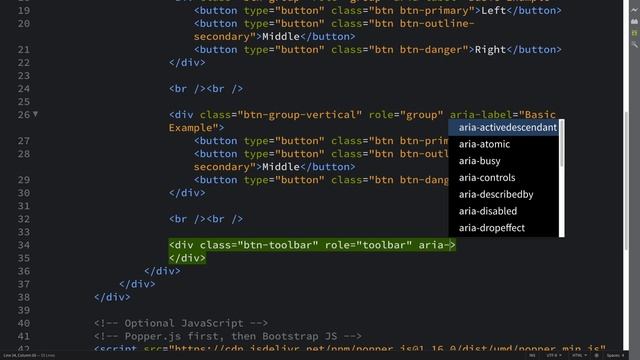Click the "btn btn-primary" class on line 19
Image resolution: width=640 pixels, height=360 pixels.
coord(424,10)
